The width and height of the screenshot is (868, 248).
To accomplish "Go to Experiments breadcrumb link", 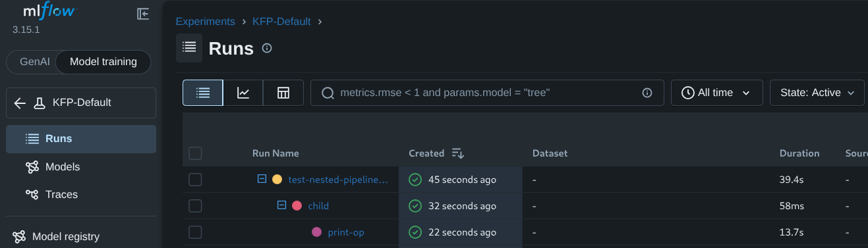I will coord(205,21).
